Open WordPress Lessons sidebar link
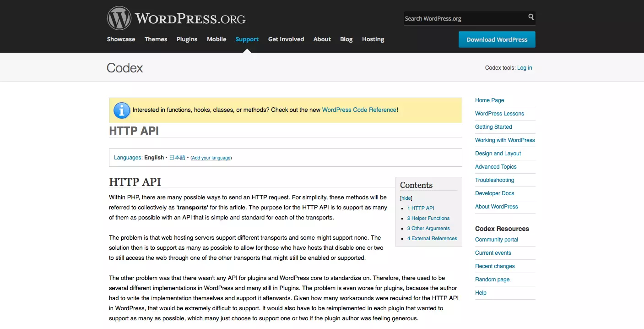This screenshot has height=329, width=644. tap(499, 114)
